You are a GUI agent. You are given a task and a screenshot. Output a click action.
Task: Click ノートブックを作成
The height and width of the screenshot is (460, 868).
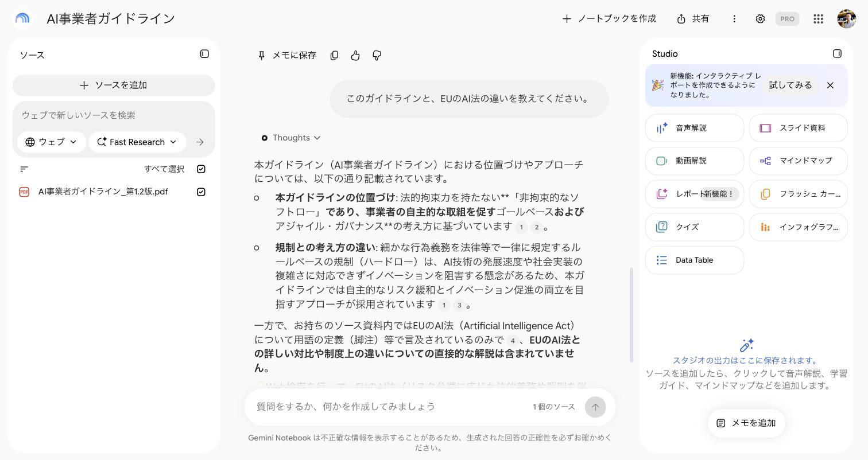click(x=609, y=19)
